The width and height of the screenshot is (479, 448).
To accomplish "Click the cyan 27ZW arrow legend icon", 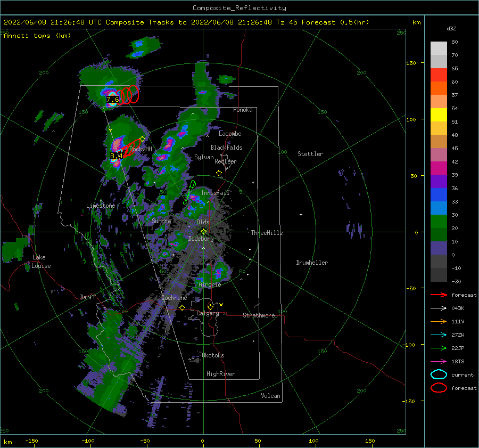I will [x=439, y=335].
